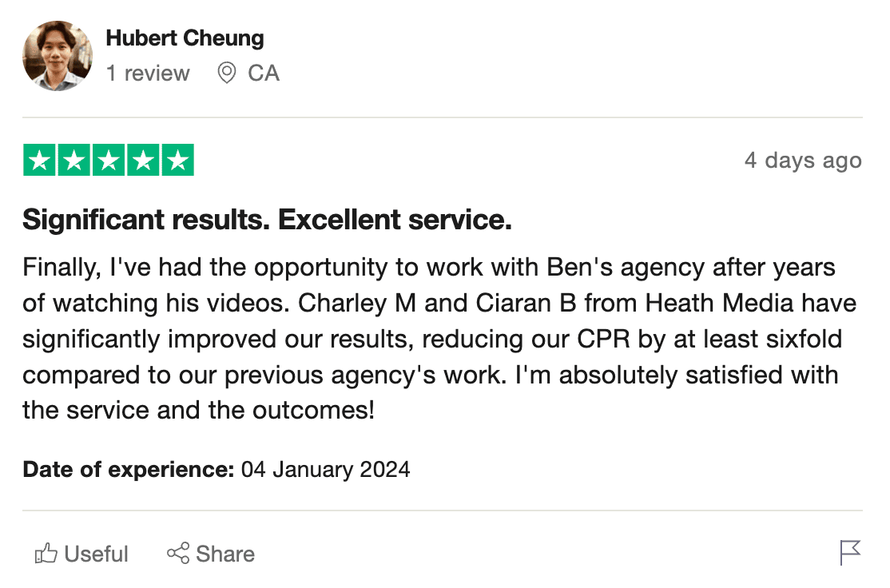Click the thumbs-up icon next to Useful
Image resolution: width=890 pixels, height=588 pixels.
click(x=46, y=554)
